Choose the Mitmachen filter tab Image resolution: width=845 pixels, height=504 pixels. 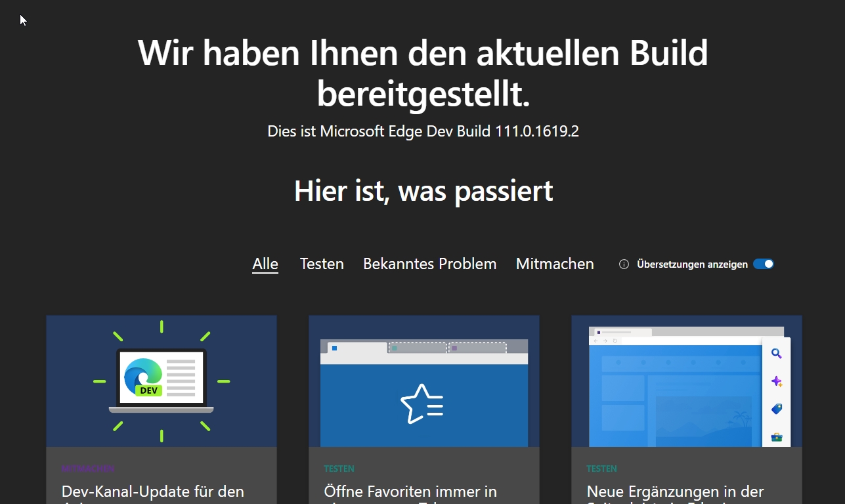tap(555, 264)
